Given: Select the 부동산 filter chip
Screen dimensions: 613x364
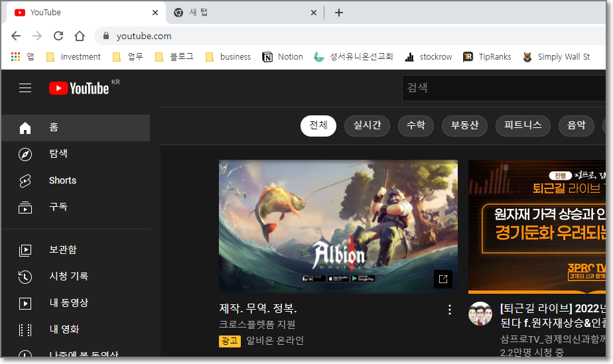Looking at the screenshot, I should pyautogui.click(x=464, y=126).
